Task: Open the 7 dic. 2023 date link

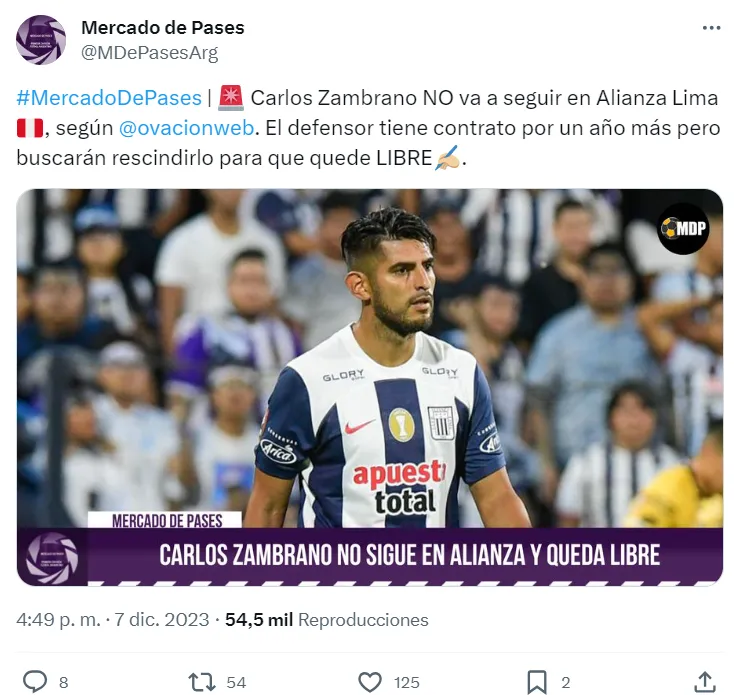Action: point(161,620)
